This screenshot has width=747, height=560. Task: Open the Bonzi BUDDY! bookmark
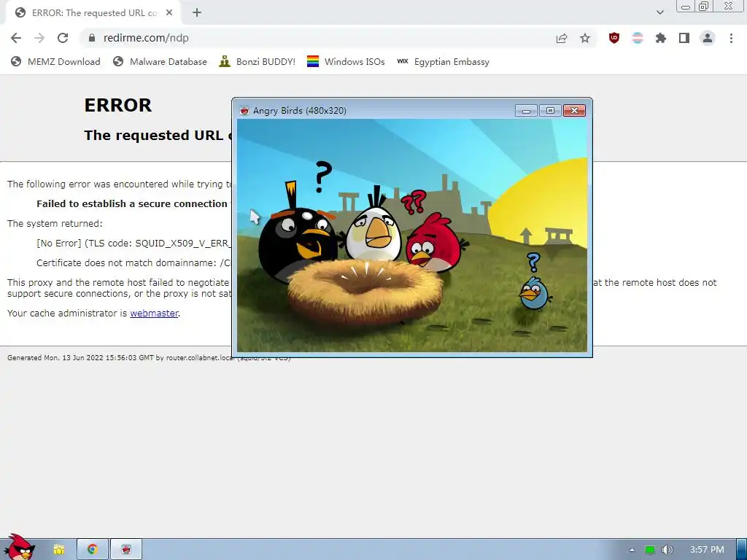click(x=258, y=62)
